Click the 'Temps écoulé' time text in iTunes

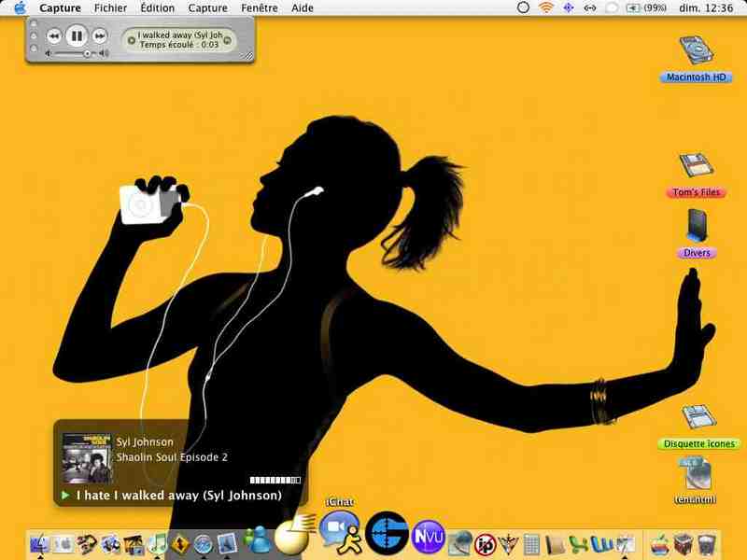pos(179,45)
